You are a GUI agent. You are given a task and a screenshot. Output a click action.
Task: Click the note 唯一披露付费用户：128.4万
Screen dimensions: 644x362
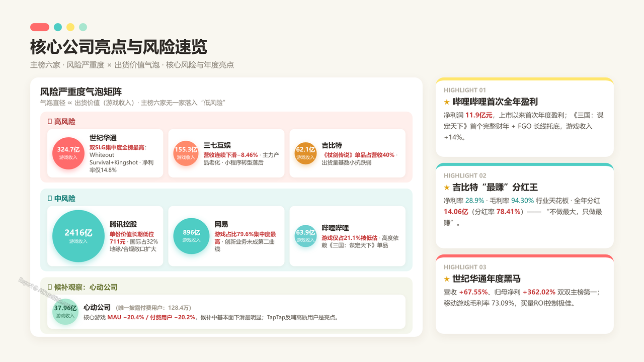coord(153,308)
